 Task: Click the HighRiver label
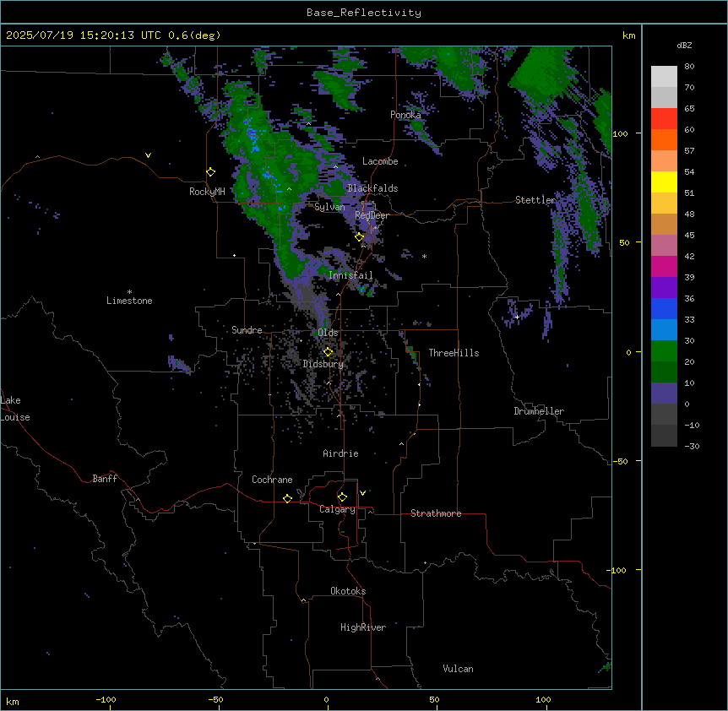[363, 627]
